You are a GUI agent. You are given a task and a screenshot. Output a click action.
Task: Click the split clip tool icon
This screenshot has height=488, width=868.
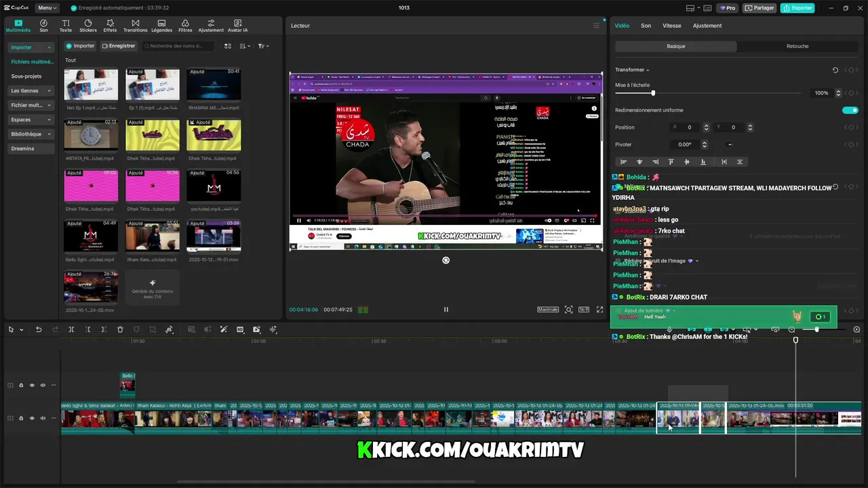[x=71, y=329]
